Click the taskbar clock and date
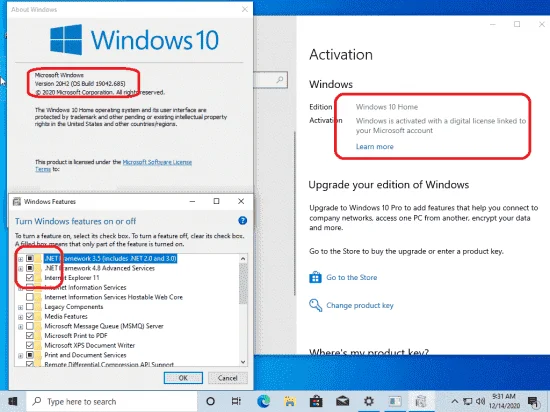Image resolution: width=550 pixels, height=412 pixels. (504, 401)
